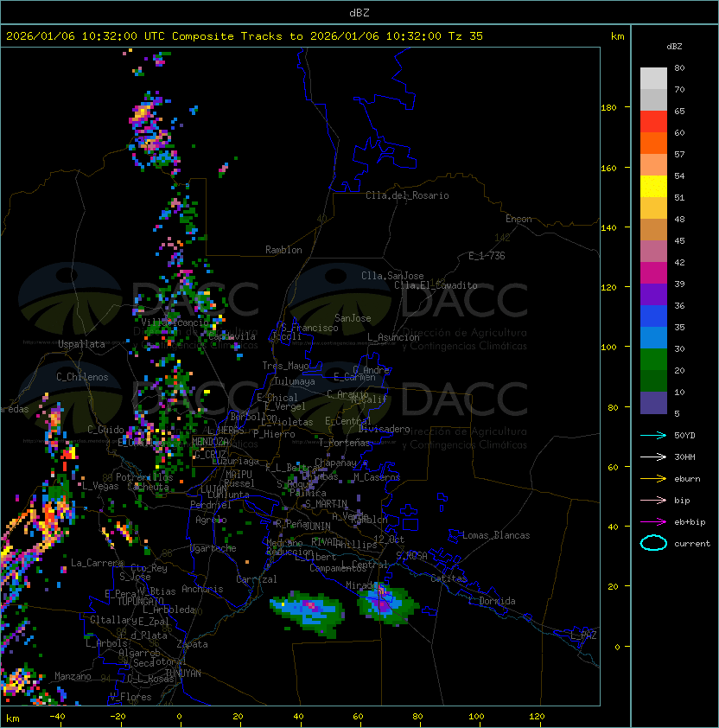Click the 'current' legend label
719x728 pixels.
click(692, 544)
